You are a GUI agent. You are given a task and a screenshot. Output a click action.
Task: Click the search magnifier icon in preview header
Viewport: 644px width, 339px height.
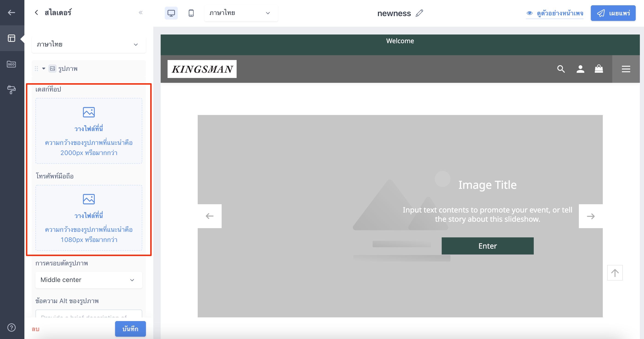[561, 69]
